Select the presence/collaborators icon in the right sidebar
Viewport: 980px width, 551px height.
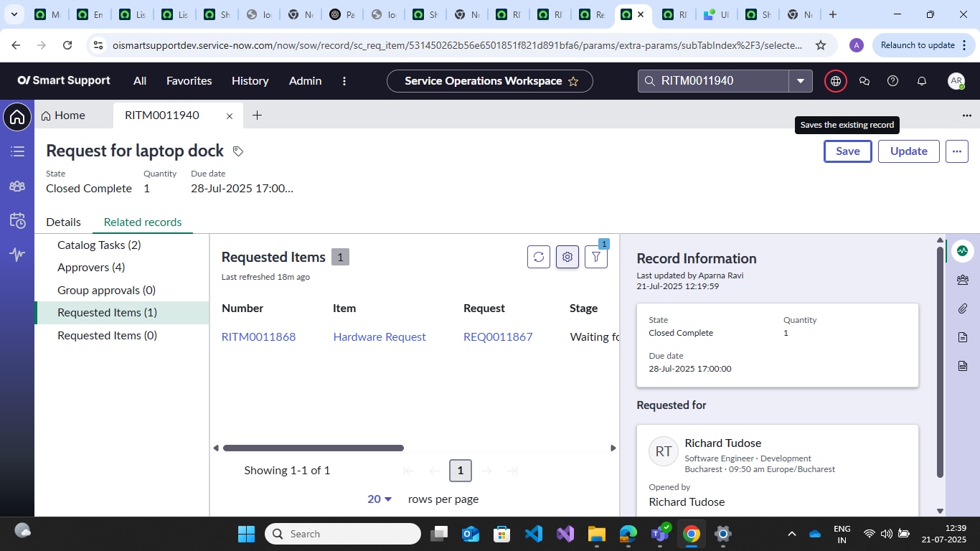[963, 279]
